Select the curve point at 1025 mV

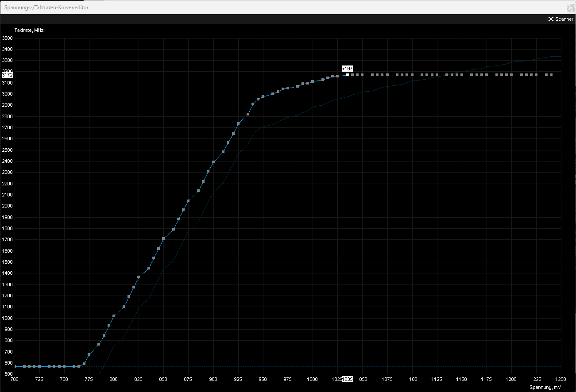337,76
